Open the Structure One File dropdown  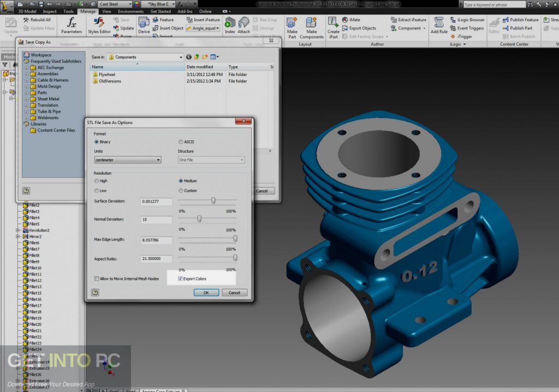tap(211, 160)
